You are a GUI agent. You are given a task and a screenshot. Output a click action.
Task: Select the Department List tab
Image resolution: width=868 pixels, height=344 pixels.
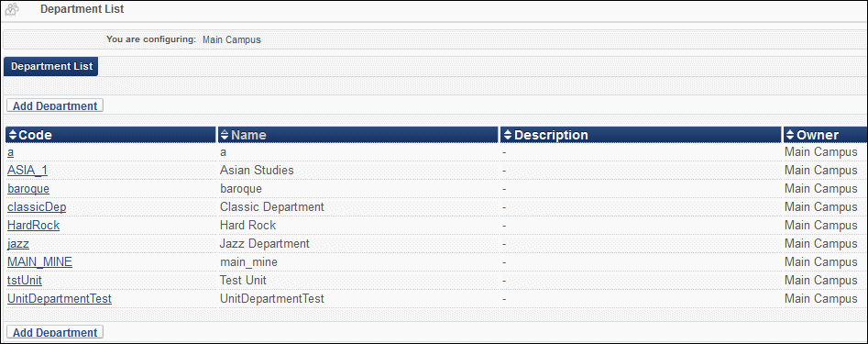(51, 66)
